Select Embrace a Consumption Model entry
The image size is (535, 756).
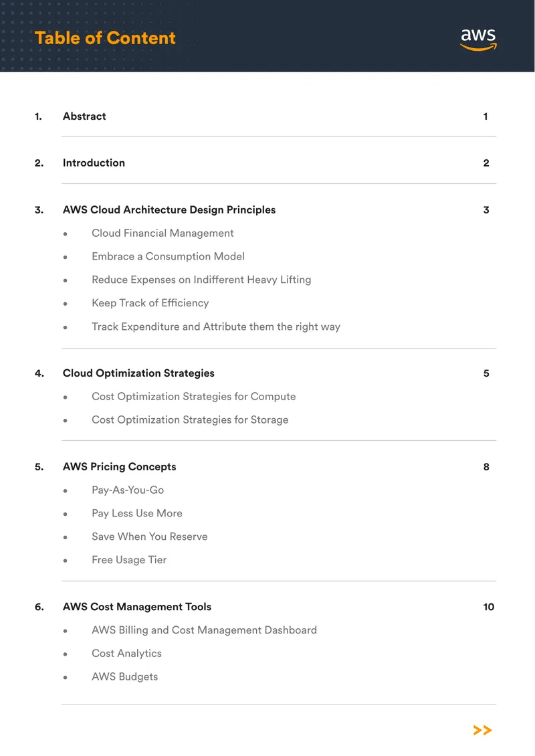[x=169, y=256]
